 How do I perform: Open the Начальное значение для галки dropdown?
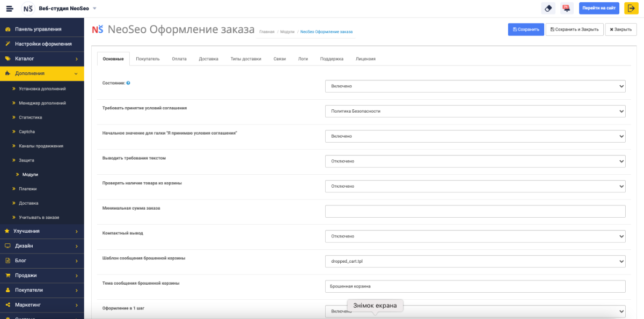coord(475,136)
